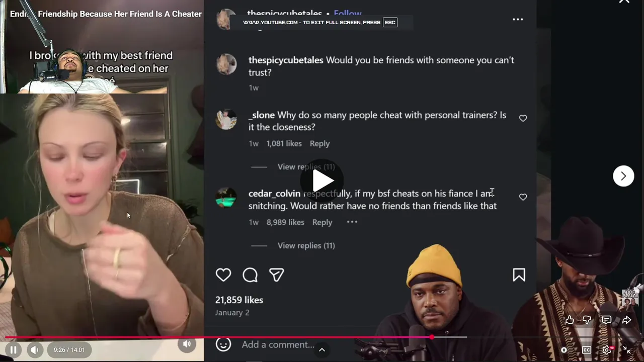The image size is (644, 362).
Task: Open more options dots on cedar_colvin comment
Action: [352, 222]
